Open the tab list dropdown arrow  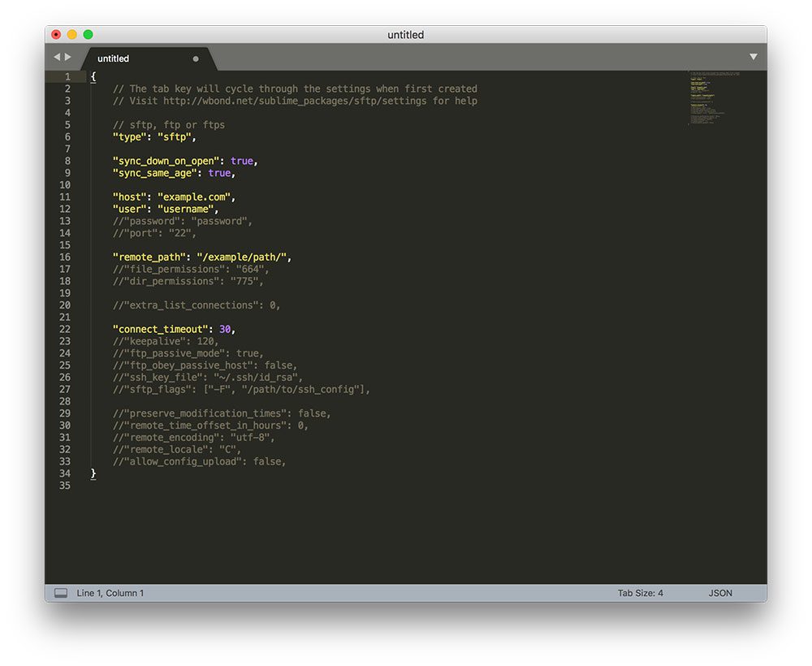click(x=754, y=57)
